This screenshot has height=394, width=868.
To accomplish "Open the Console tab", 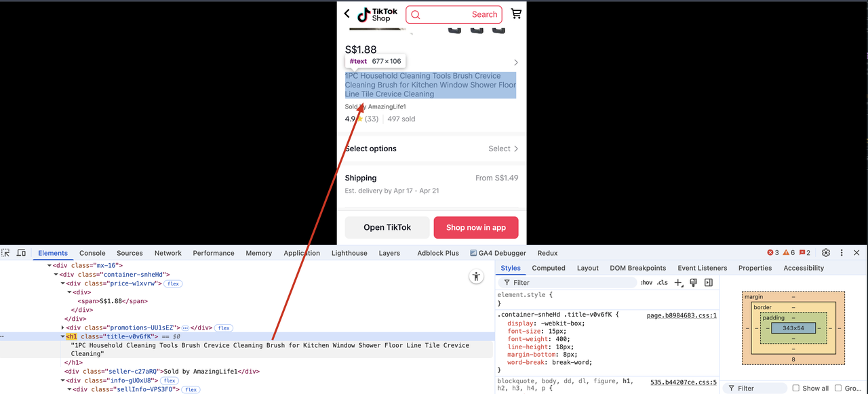I will (92, 253).
